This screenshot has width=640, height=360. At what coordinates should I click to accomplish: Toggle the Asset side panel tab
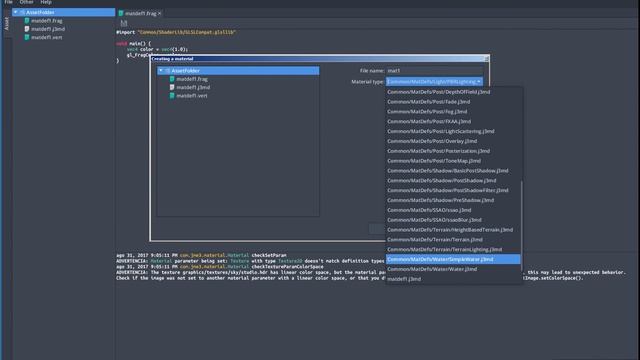click(6, 23)
